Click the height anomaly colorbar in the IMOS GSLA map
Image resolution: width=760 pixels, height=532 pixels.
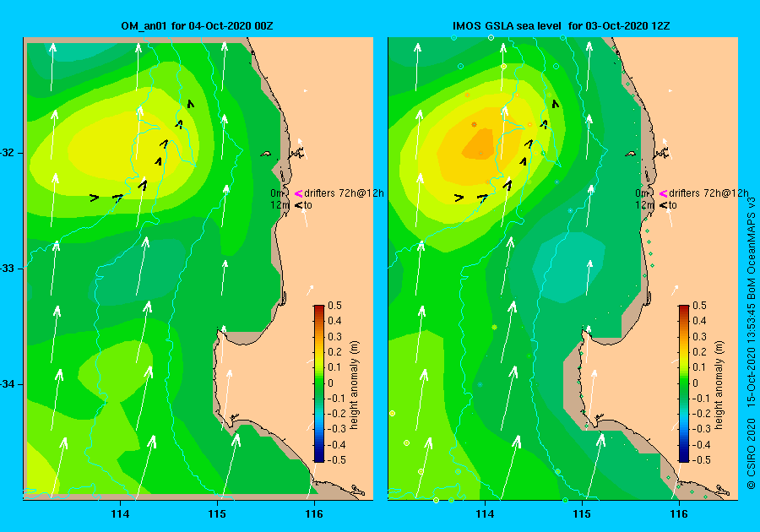pos(684,383)
